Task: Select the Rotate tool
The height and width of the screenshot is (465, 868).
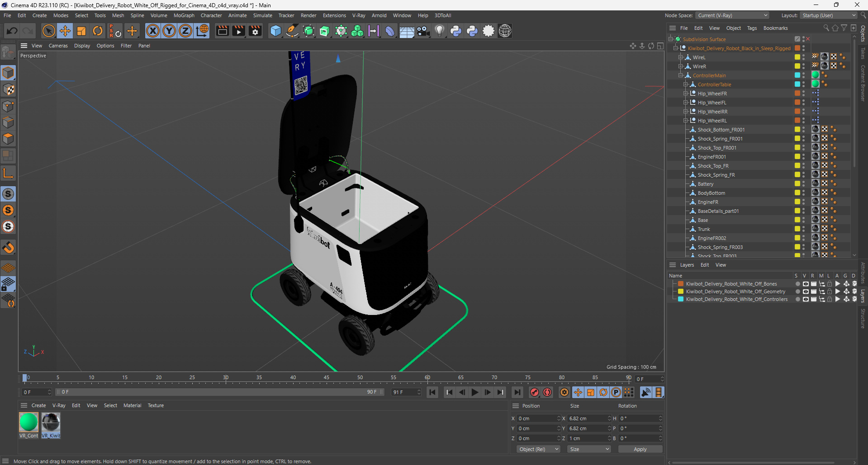Action: click(98, 31)
